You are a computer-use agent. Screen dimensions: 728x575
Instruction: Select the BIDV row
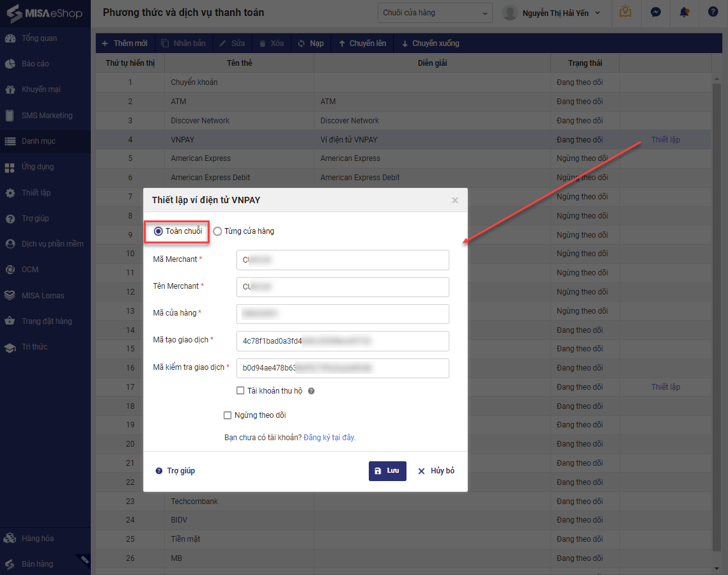pos(403,520)
